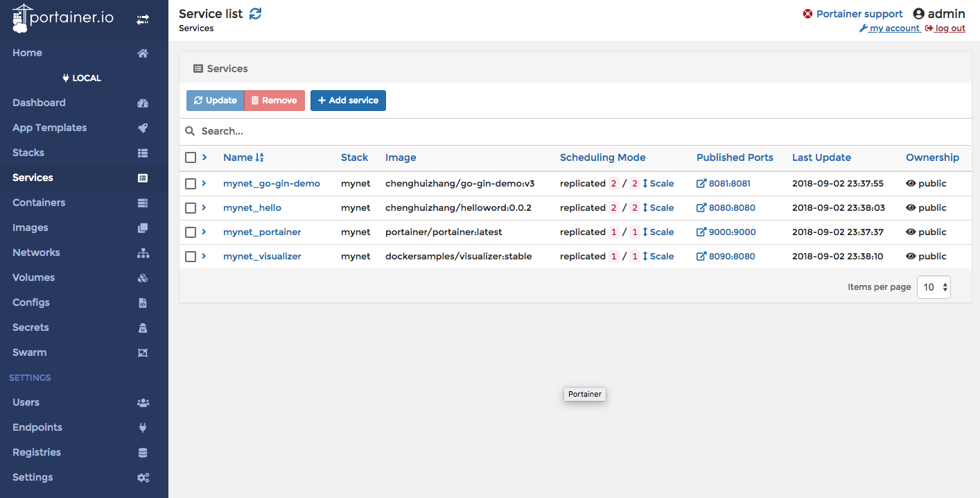
Task: Expand all rows via header chevron
Action: [204, 157]
